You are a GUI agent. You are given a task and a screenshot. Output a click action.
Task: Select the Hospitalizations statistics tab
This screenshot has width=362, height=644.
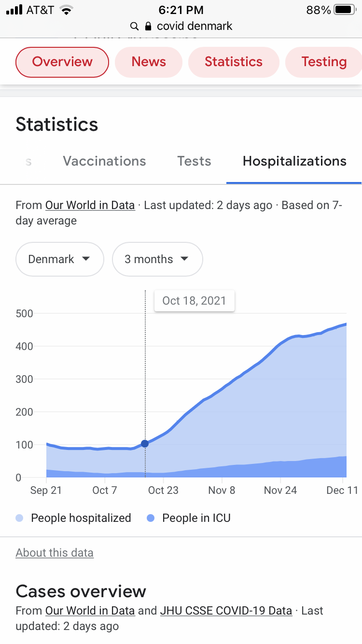point(294,161)
